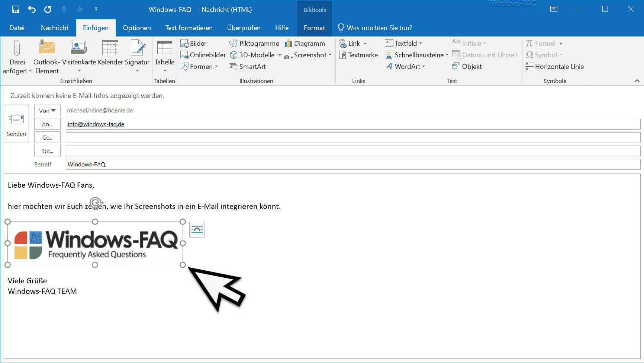Click the text 'Viele Grüße'
This screenshot has width=644, height=363.
pos(28,281)
